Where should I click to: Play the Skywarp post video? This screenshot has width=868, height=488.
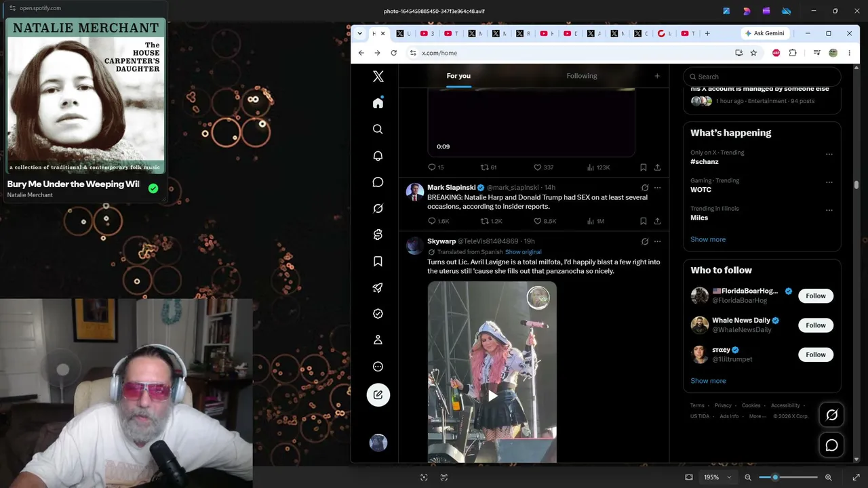tap(492, 395)
